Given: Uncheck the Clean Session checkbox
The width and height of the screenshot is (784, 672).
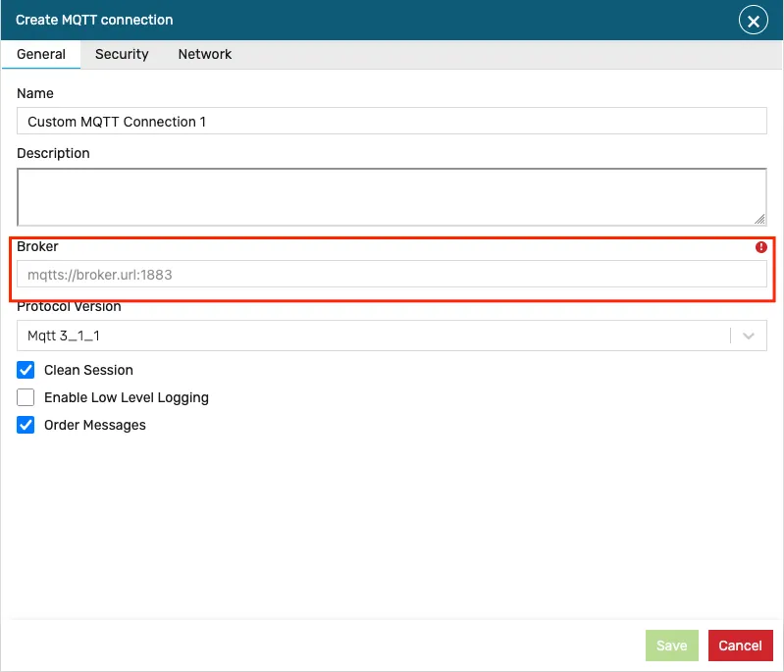Looking at the screenshot, I should click(x=26, y=370).
